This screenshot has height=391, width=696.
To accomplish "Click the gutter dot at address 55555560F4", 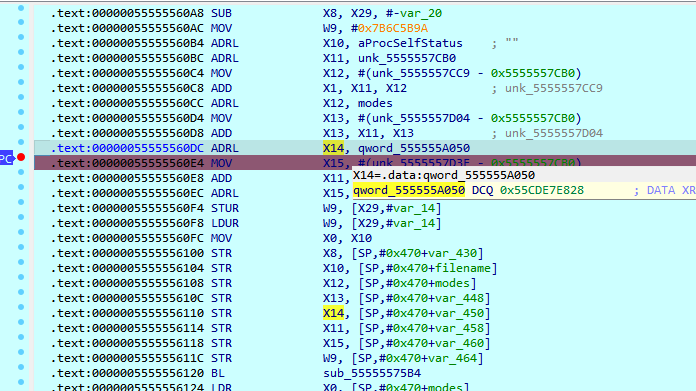I will (21, 202).
